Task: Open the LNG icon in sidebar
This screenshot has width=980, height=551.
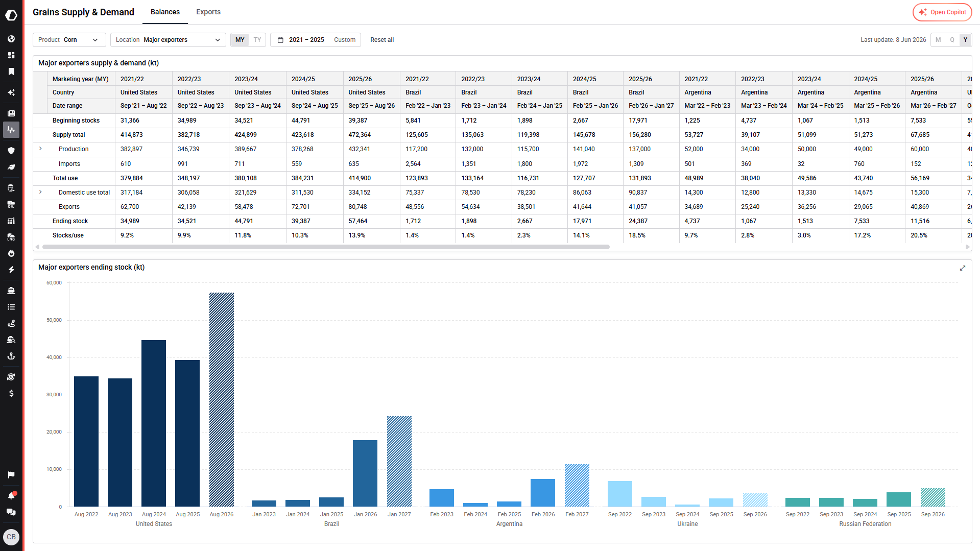Action: click(x=11, y=237)
